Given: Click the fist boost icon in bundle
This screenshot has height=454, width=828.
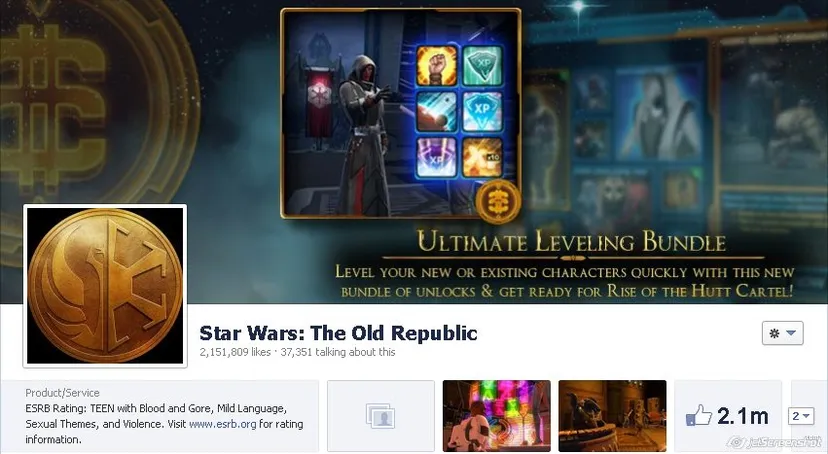Looking at the screenshot, I should pos(437,66).
